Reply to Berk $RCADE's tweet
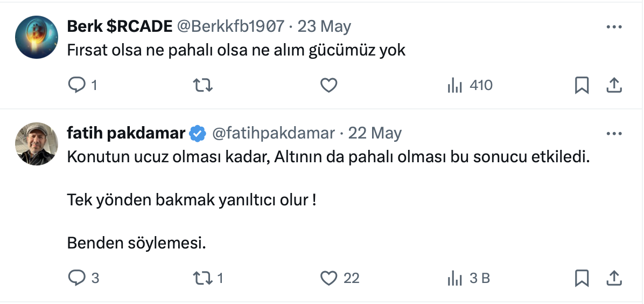The image size is (644, 304). (76, 85)
